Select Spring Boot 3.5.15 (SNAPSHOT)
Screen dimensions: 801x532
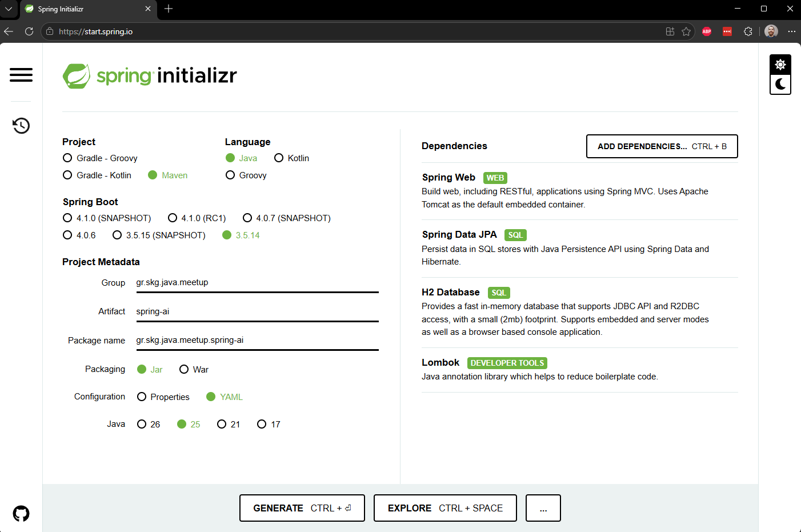159,235
